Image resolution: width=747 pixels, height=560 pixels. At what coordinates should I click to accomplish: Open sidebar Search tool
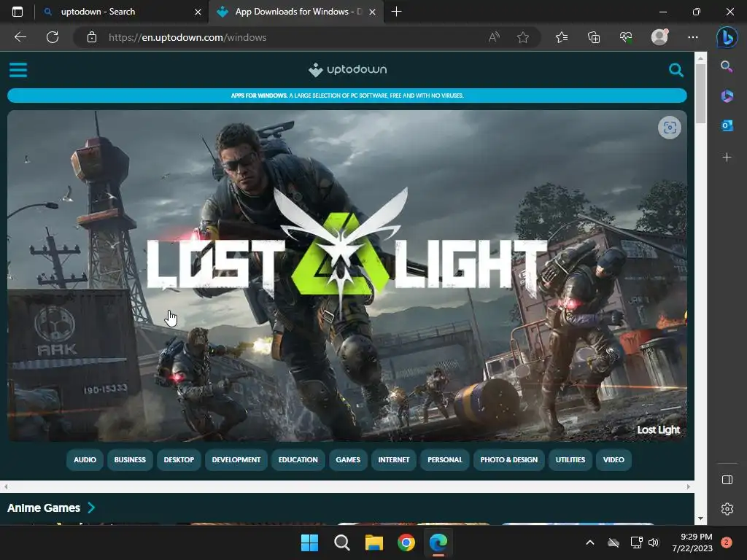click(x=727, y=66)
